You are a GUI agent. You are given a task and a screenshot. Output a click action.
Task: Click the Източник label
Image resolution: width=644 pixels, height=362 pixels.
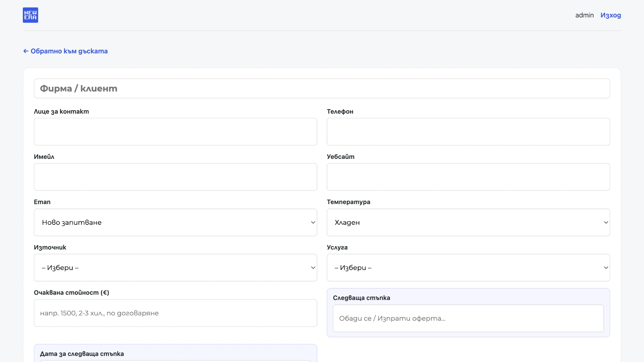[50, 247]
